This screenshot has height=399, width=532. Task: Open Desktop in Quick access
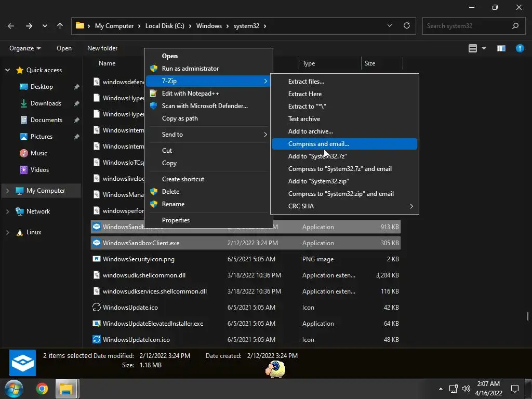point(42,87)
